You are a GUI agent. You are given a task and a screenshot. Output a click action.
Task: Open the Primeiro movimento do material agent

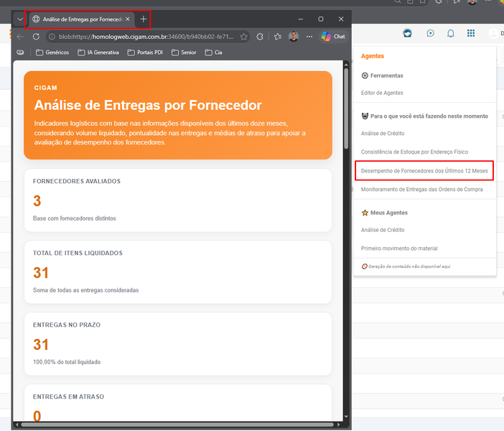pyautogui.click(x=399, y=249)
